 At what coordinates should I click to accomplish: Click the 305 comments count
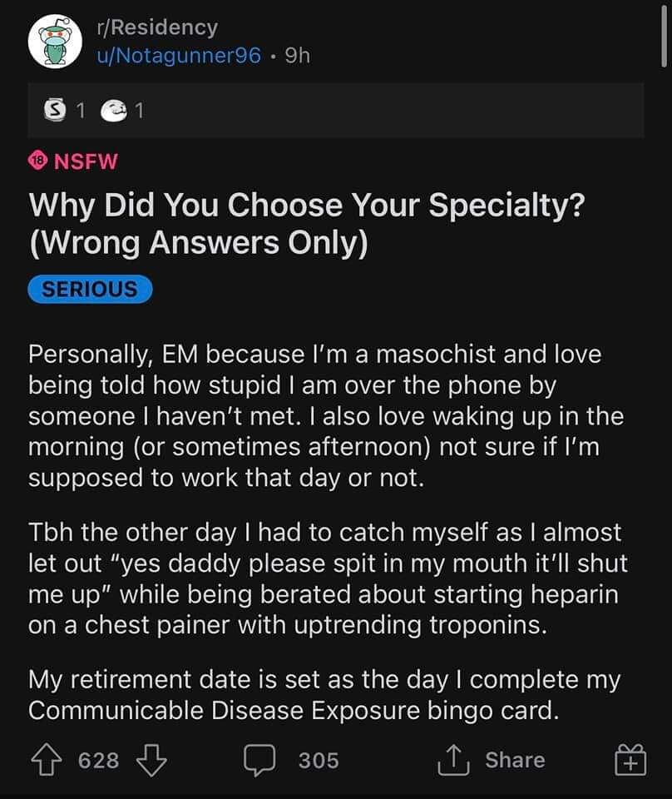[x=319, y=760]
